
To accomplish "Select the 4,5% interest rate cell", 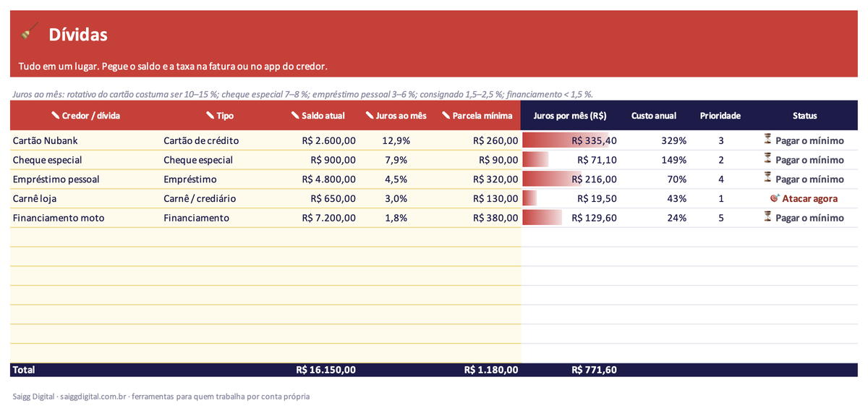I will pyautogui.click(x=396, y=179).
